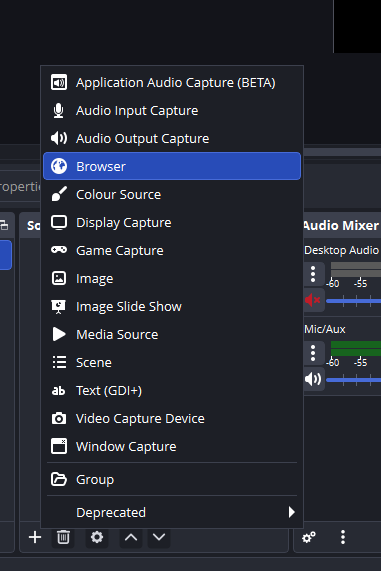Remove selected source with trash icon
Viewport: 381px width, 571px height.
click(x=63, y=537)
